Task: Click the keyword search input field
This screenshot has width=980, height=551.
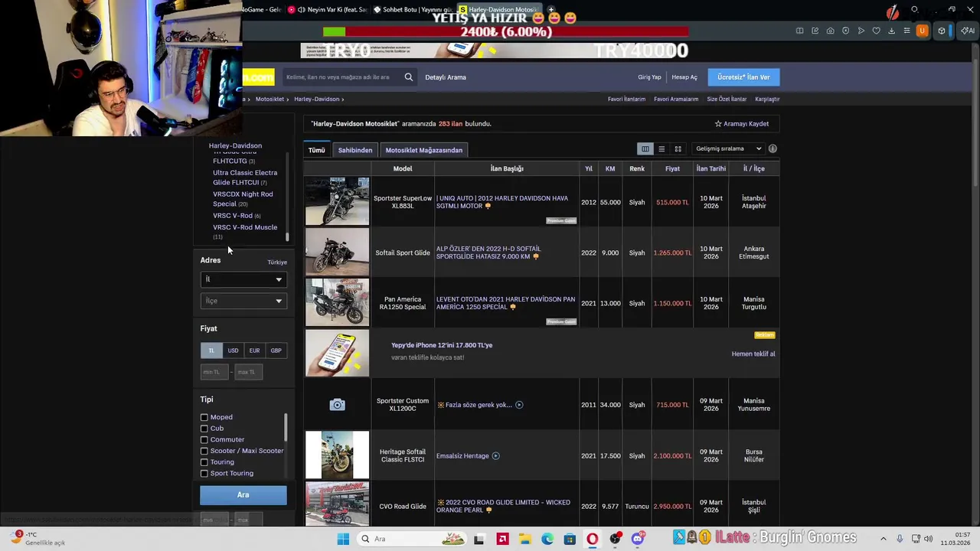Action: [341, 77]
